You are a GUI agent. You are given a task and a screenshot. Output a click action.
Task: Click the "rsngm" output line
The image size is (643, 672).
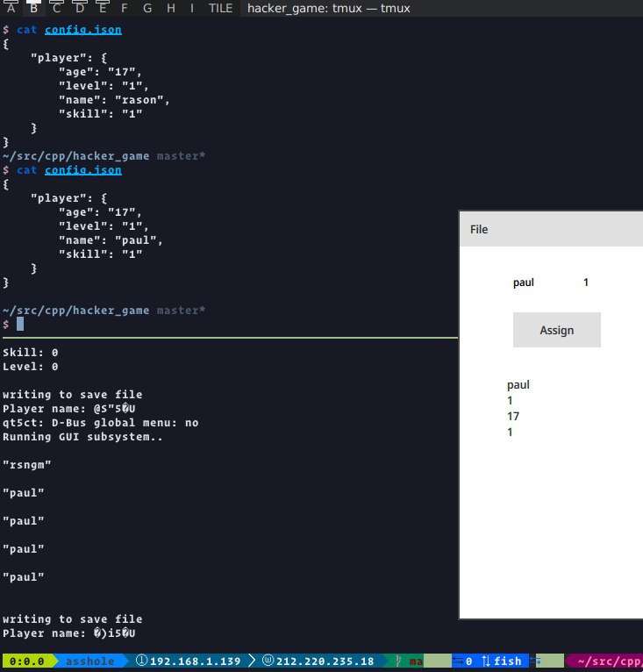27,465
